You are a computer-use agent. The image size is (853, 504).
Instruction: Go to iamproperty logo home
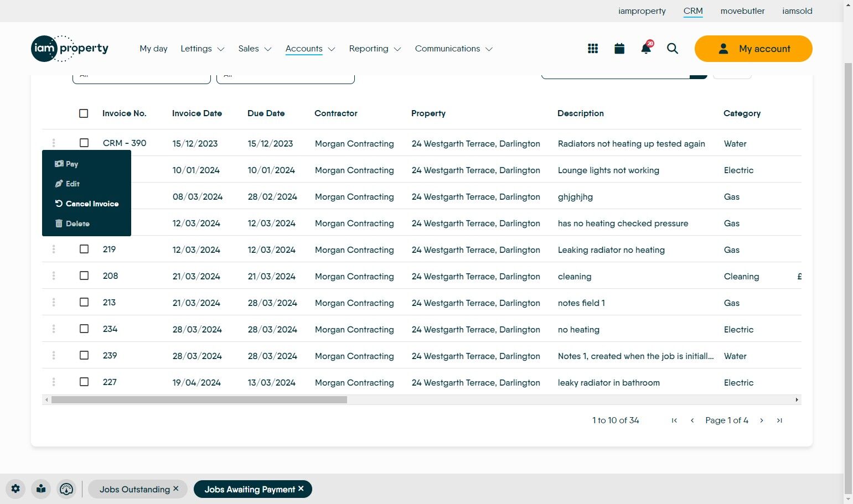[x=70, y=49]
